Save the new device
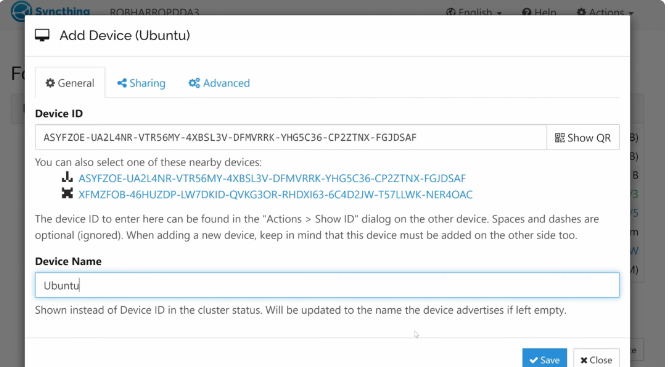 (x=544, y=359)
